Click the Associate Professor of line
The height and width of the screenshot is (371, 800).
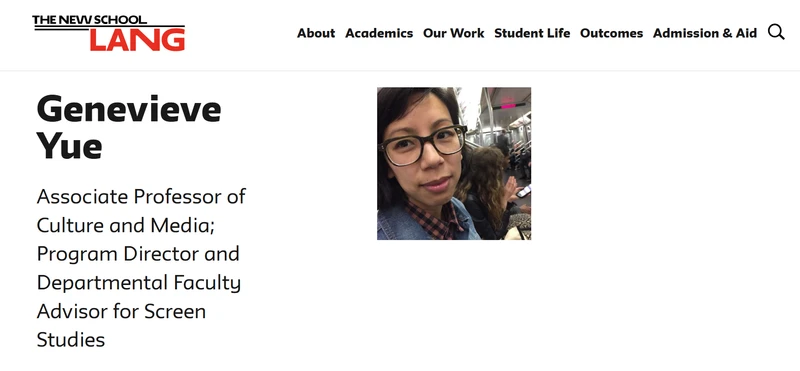141,196
